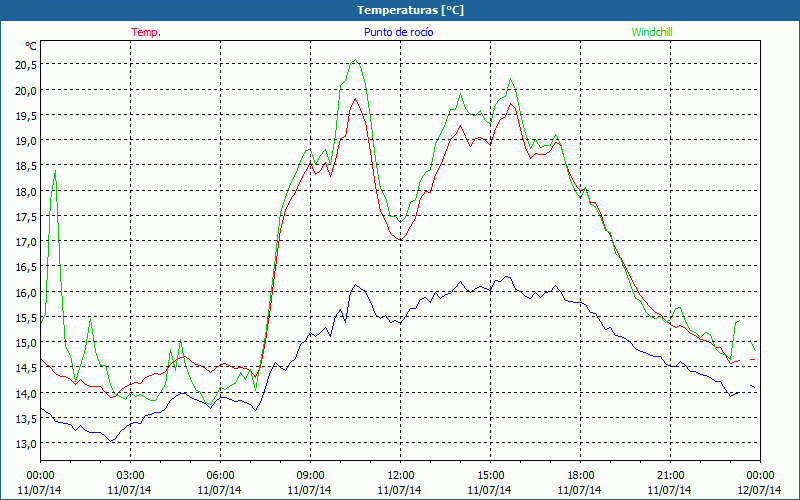Click the 14,5 y-axis value
The image size is (800, 500).
25,368
